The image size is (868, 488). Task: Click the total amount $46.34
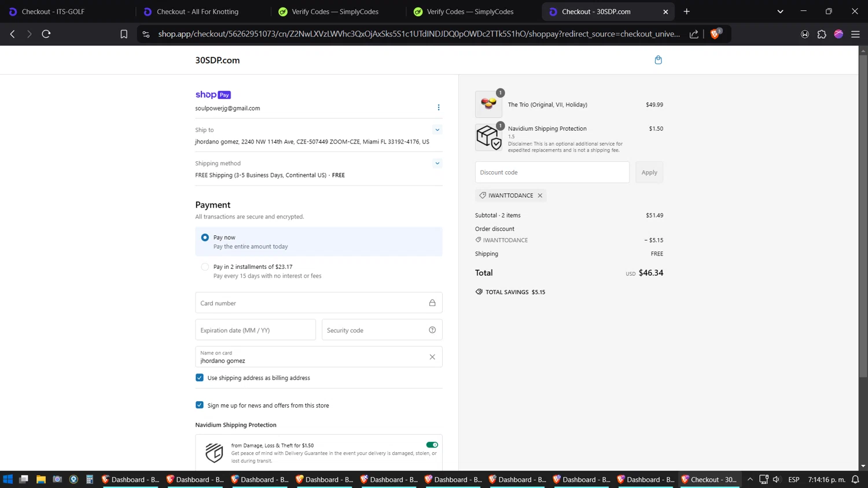point(651,273)
